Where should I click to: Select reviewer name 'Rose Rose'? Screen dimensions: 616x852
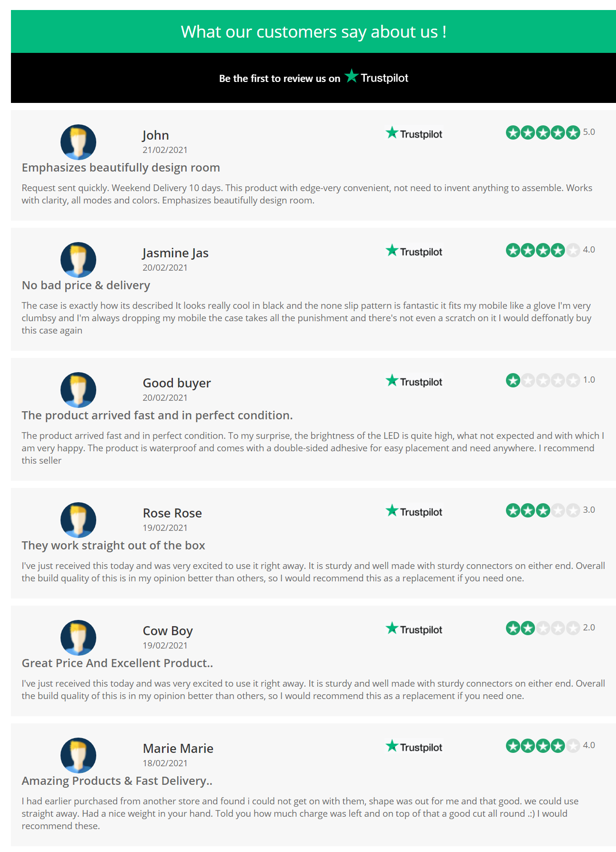[172, 513]
